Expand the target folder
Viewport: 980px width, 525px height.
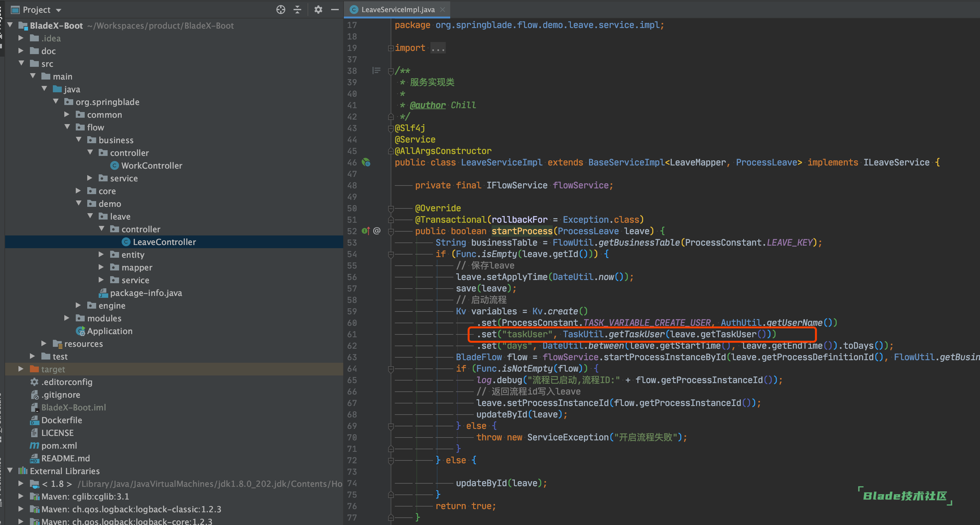pyautogui.click(x=21, y=369)
